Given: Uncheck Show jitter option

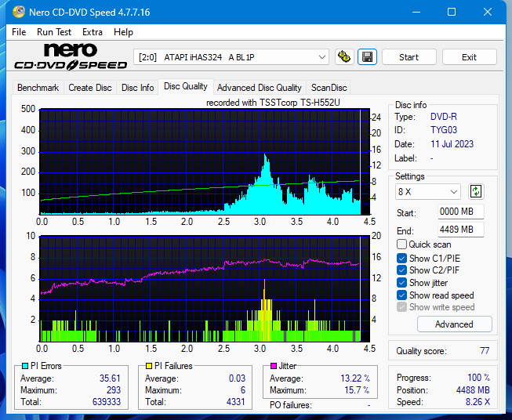Looking at the screenshot, I should pyautogui.click(x=401, y=283).
